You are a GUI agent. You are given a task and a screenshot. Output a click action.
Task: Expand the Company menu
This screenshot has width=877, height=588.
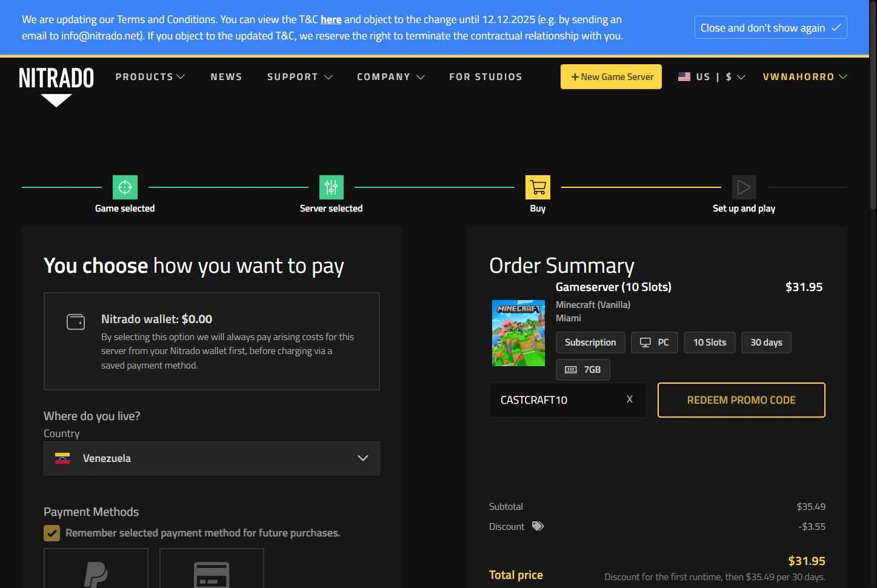391,77
